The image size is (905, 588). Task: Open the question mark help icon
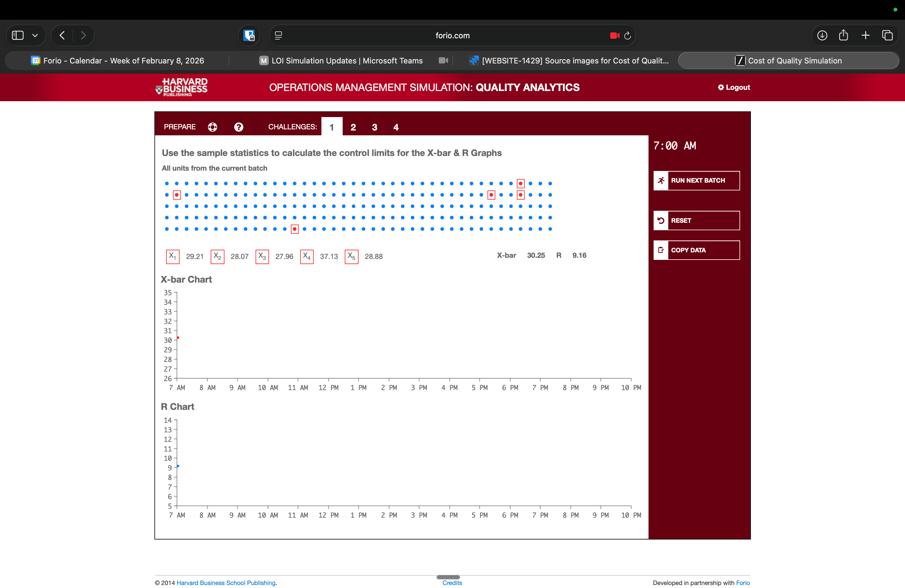point(239,127)
